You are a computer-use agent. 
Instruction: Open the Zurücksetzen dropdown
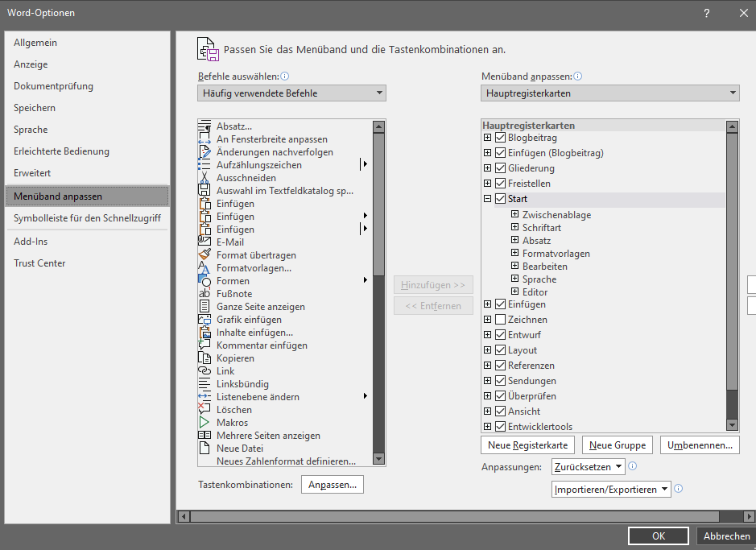click(589, 466)
